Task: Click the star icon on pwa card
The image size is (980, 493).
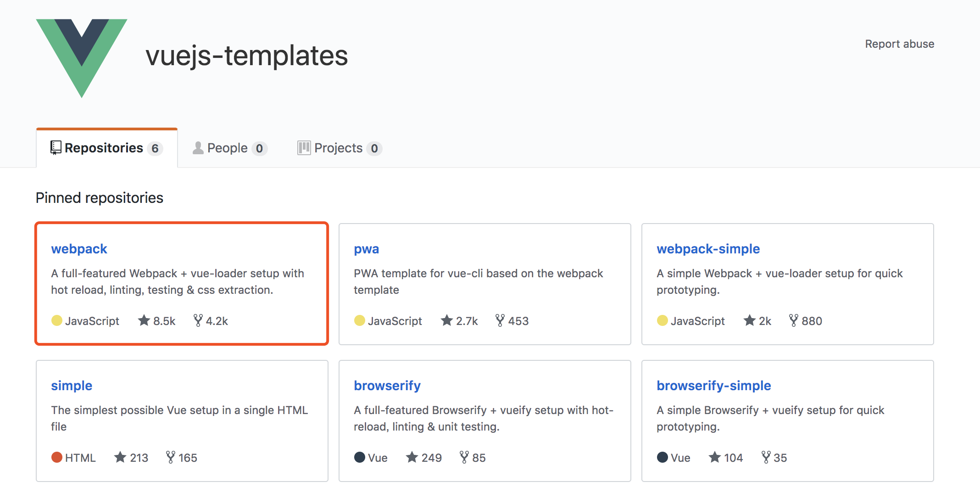Action: coord(447,320)
